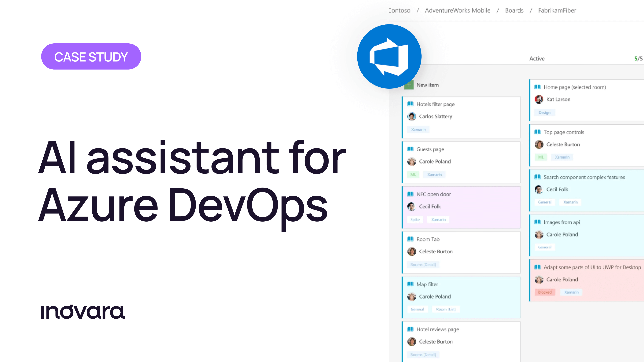Select the FabrikamFiber breadcrumb item
The image size is (644, 362).
557,11
